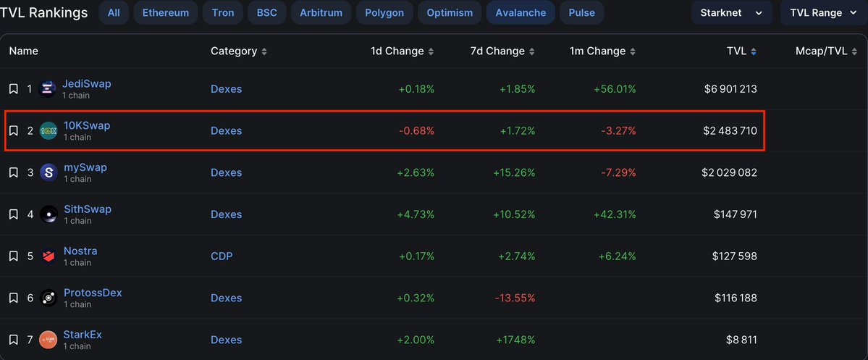Click the Nostra logo icon
Viewport: 868px width, 360px height.
point(48,256)
